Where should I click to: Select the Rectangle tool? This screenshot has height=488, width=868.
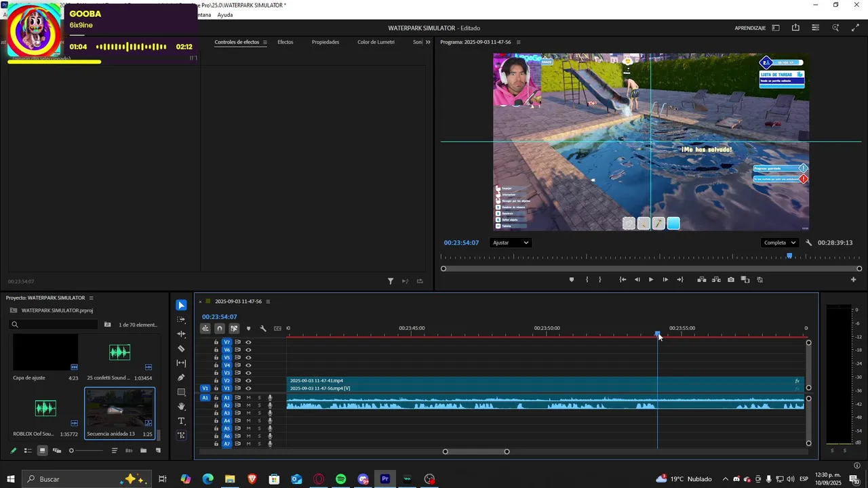[181, 392]
